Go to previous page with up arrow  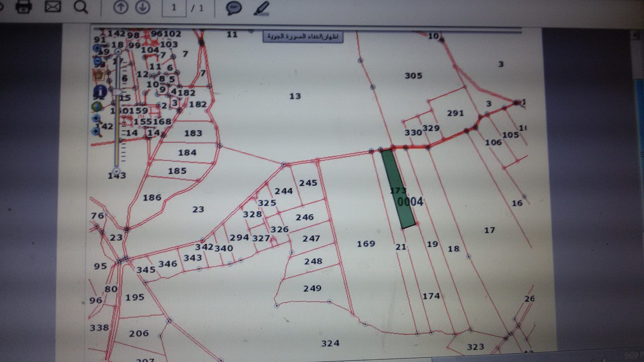(121, 7)
